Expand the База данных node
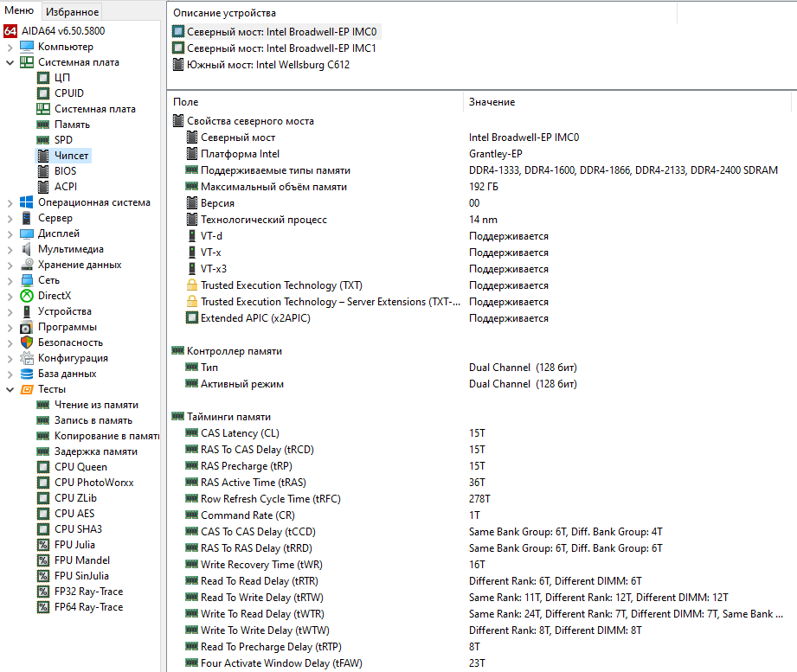The image size is (797, 672). (x=10, y=374)
